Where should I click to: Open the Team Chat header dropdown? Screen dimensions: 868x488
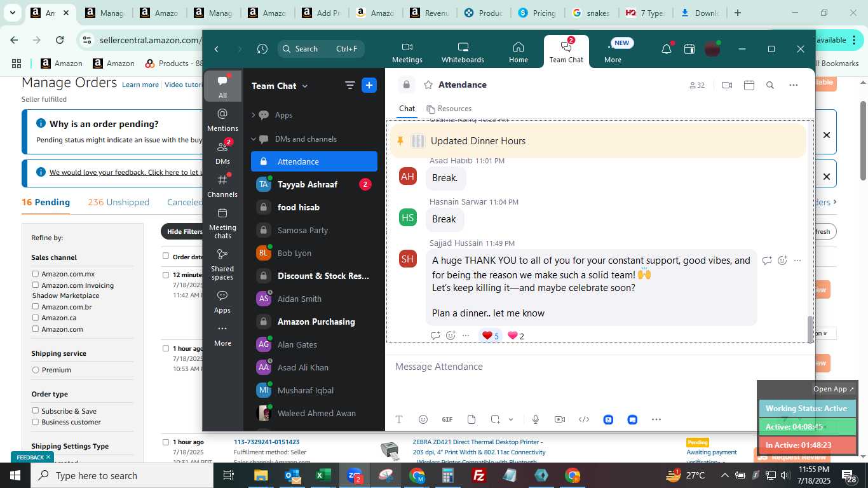point(280,86)
